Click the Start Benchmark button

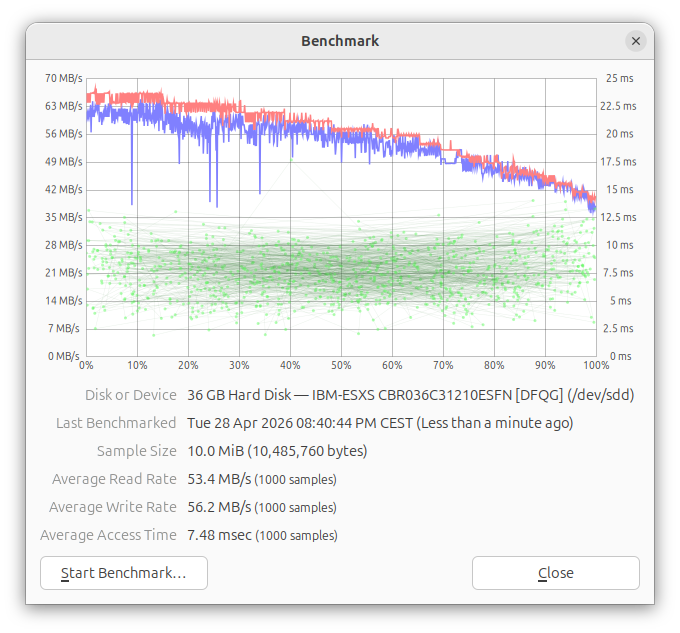[124, 573]
